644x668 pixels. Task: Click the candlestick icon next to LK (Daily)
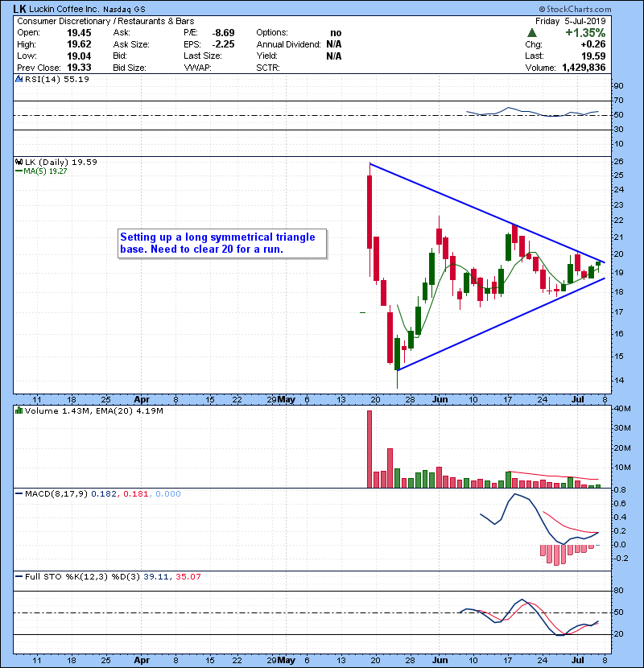[x=19, y=162]
